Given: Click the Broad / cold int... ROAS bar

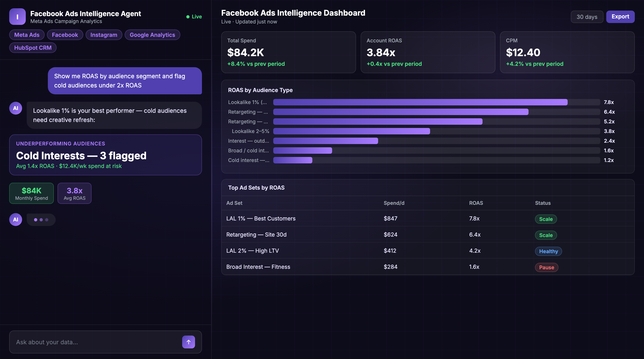Looking at the screenshot, I should (x=302, y=150).
